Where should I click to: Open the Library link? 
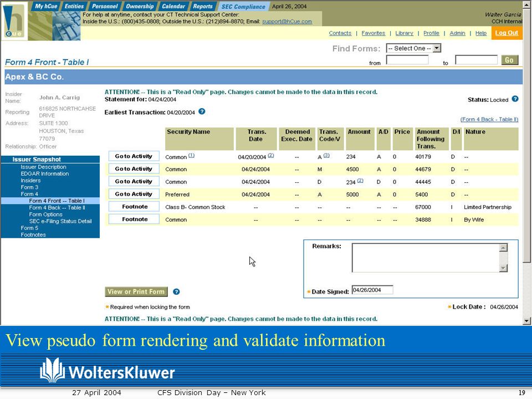coord(404,33)
